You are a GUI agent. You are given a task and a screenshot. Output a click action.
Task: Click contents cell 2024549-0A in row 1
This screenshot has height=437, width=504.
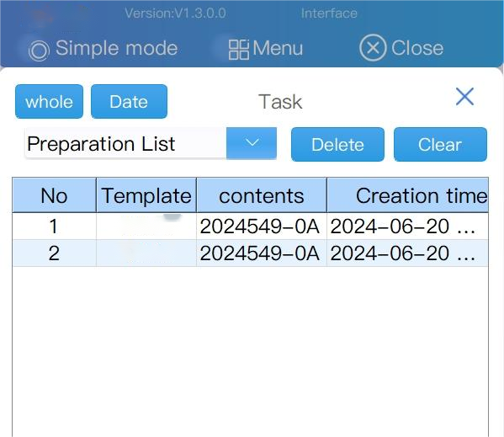coord(260,226)
